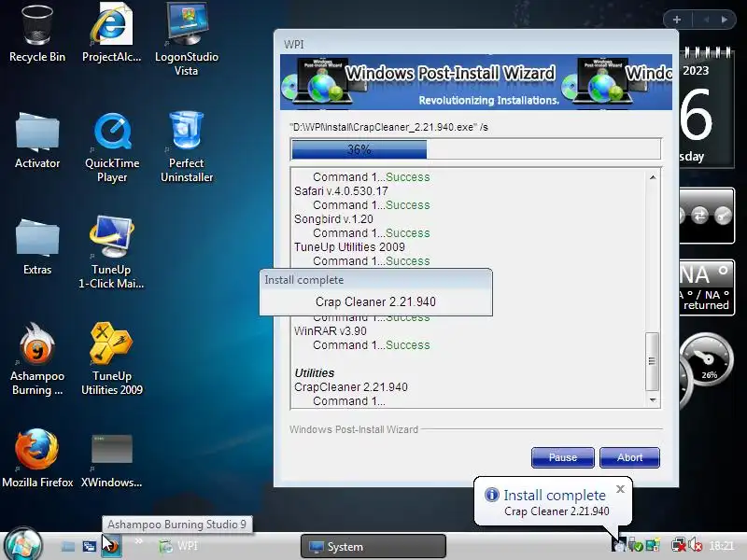The image size is (747, 560).
Task: Launch the Ashampoo Burning Studio desktop shortcut
Action: [x=37, y=358]
